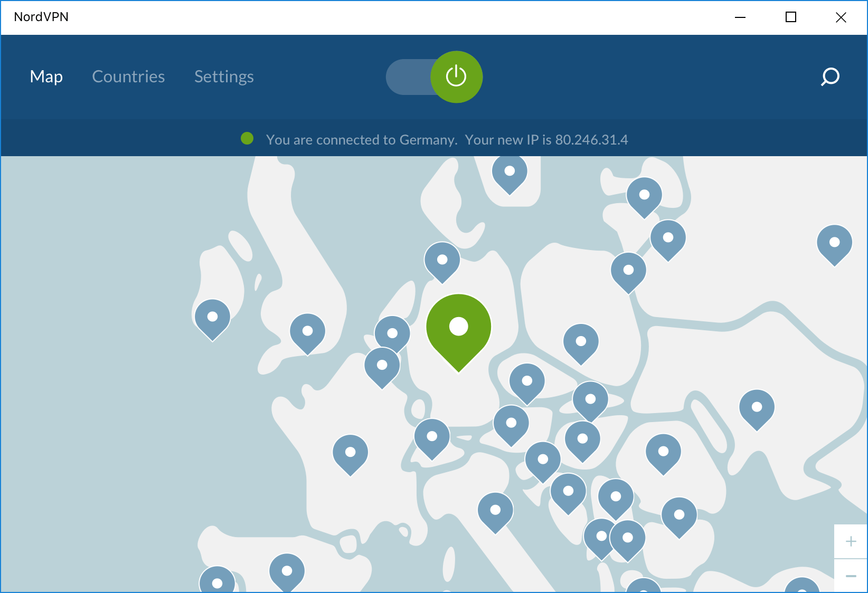The image size is (868, 593).
Task: Zoom out on the map
Action: point(850,576)
